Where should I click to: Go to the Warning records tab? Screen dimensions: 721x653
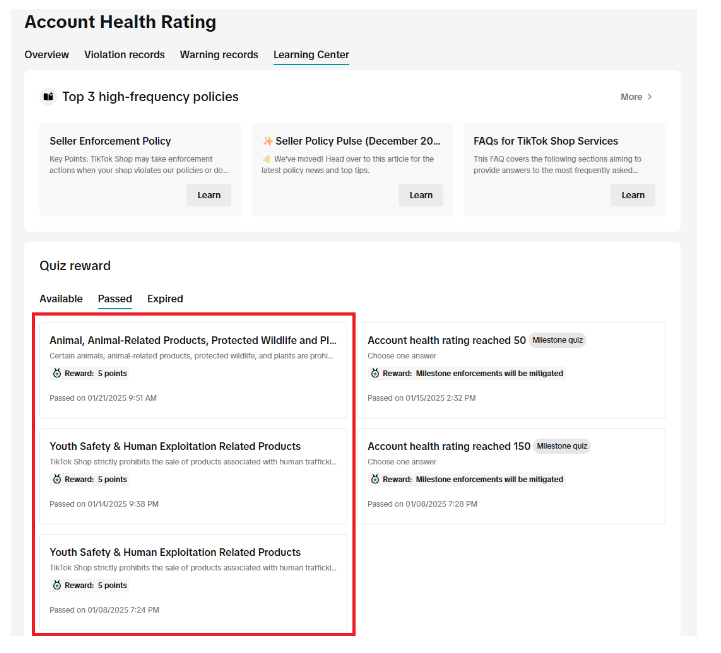(219, 55)
